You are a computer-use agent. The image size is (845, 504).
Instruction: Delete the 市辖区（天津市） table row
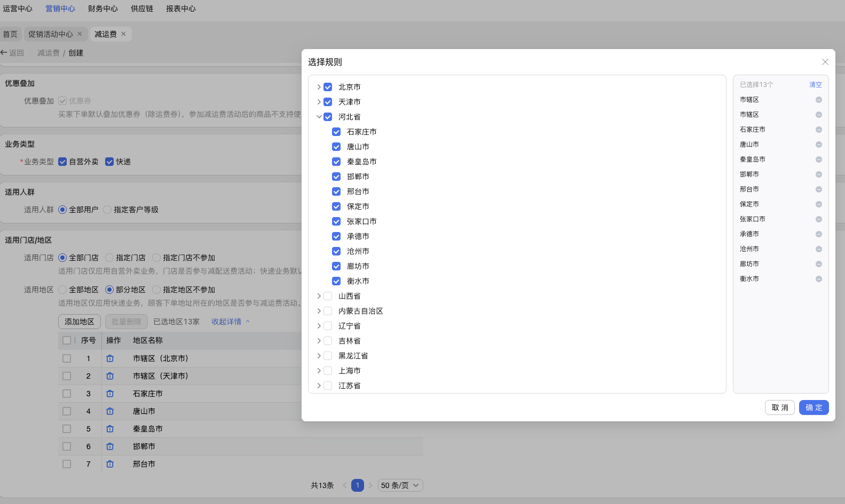(110, 376)
